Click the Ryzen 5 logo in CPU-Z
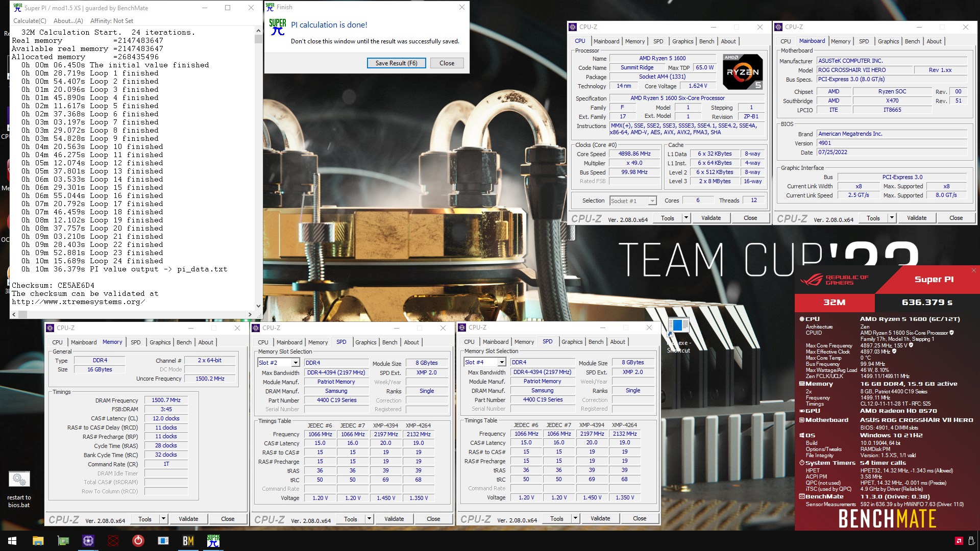The width and height of the screenshot is (980, 551). [x=743, y=72]
